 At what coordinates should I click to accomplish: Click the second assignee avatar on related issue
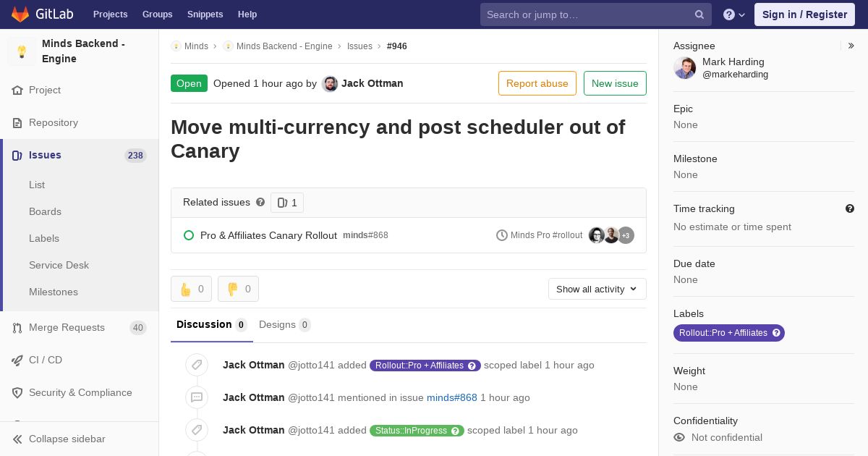click(611, 235)
